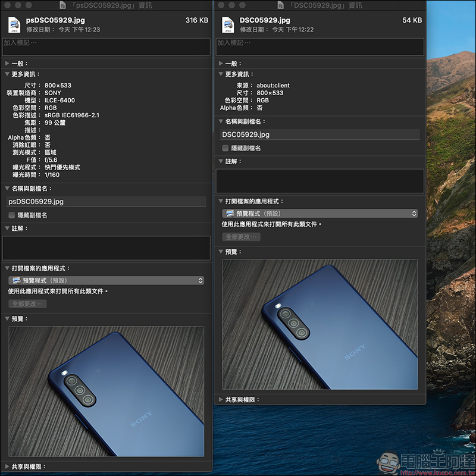Expand 共享與權限 in DSC05929.jpg window
Viewport: 476px width, 476px height.
221,399
